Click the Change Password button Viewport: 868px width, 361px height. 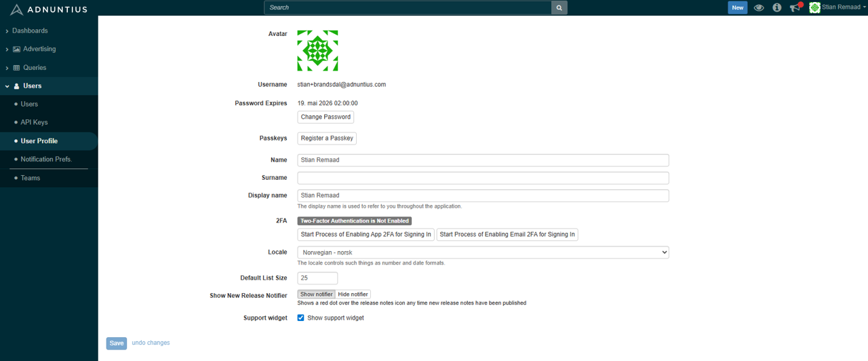click(x=325, y=117)
